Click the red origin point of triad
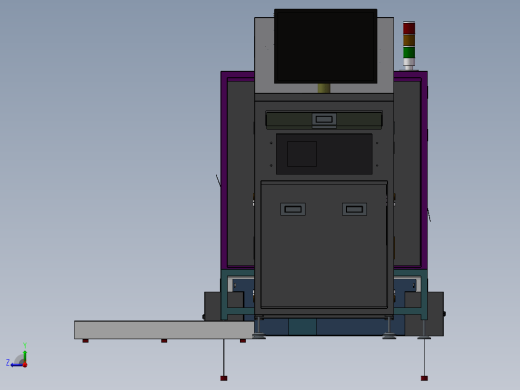Image resolution: width=520 pixels, height=390 pixels. [x=25, y=365]
